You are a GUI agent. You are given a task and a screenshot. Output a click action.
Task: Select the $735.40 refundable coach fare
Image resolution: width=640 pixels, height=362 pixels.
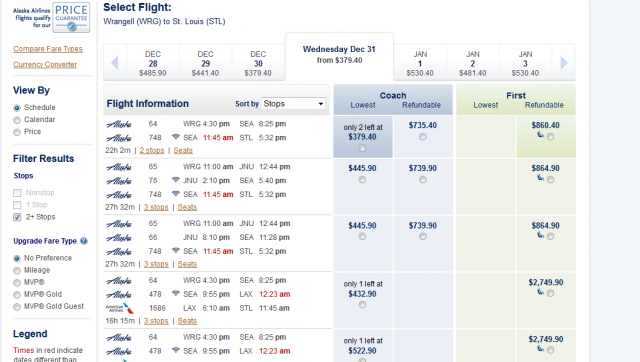423,137
